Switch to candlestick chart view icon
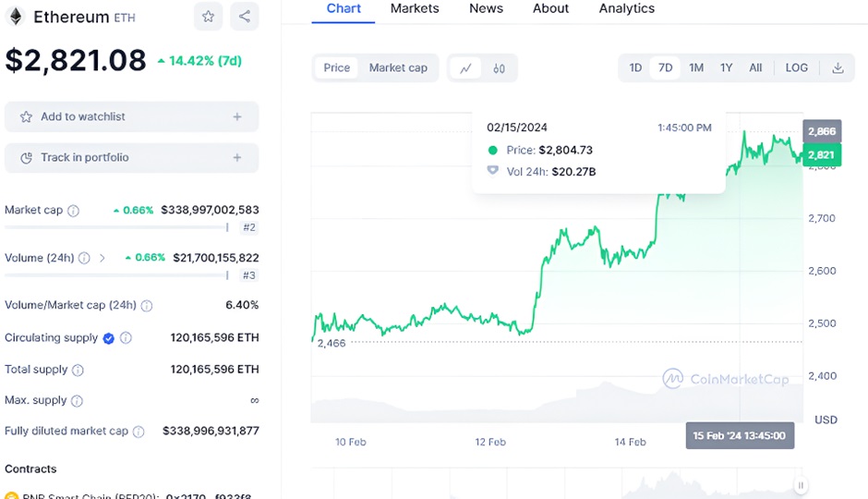The image size is (868, 499). coord(499,68)
